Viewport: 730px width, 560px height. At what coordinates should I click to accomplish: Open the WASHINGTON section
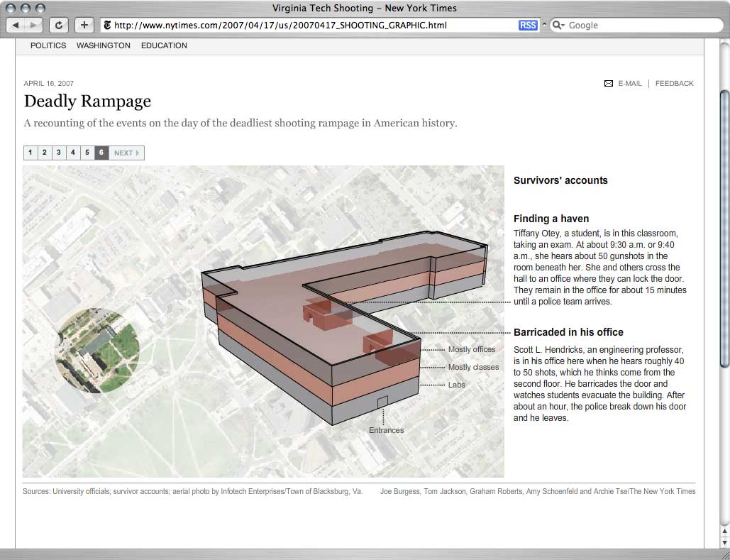(x=104, y=45)
